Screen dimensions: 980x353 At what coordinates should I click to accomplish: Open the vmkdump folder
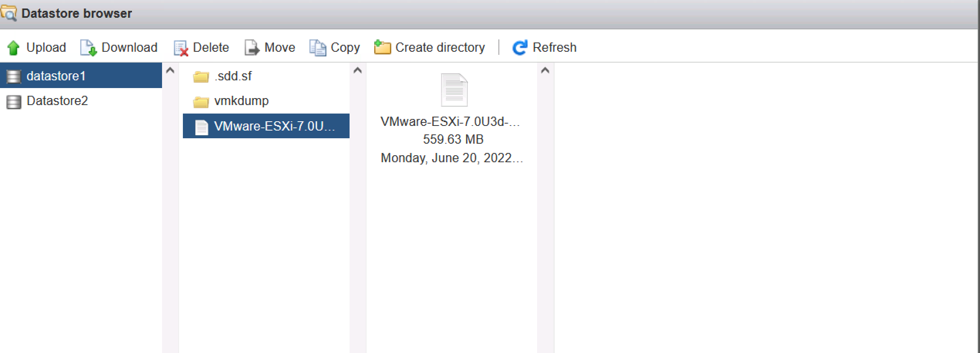pyautogui.click(x=241, y=101)
